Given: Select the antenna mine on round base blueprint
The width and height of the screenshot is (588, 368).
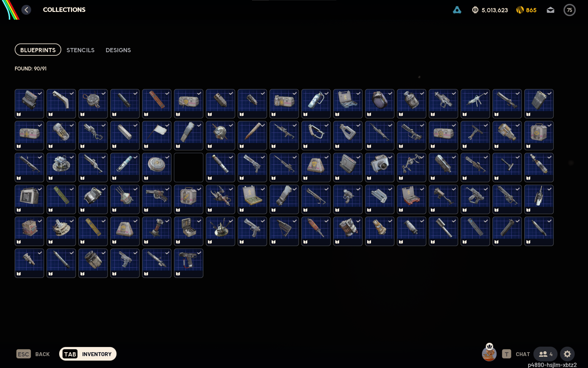Looking at the screenshot, I should click(x=220, y=231).
